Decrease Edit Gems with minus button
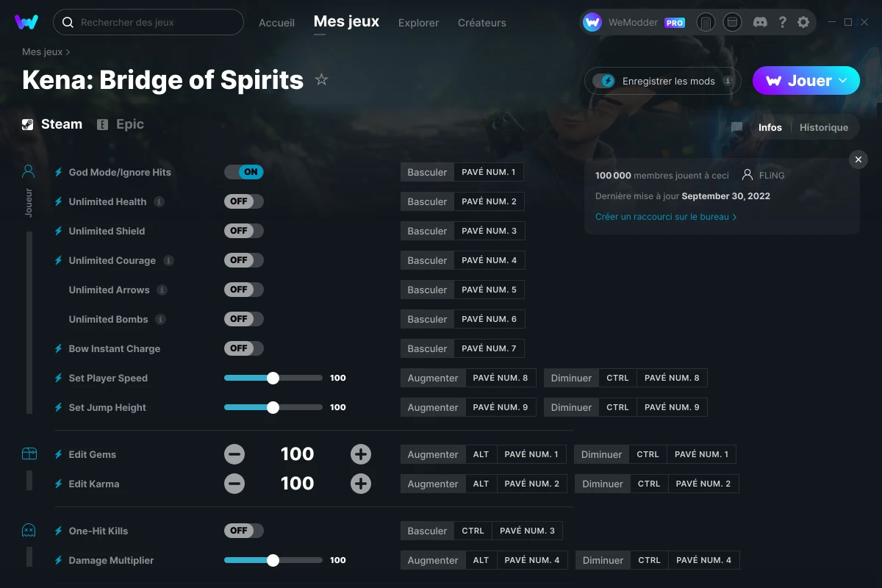 234,454
